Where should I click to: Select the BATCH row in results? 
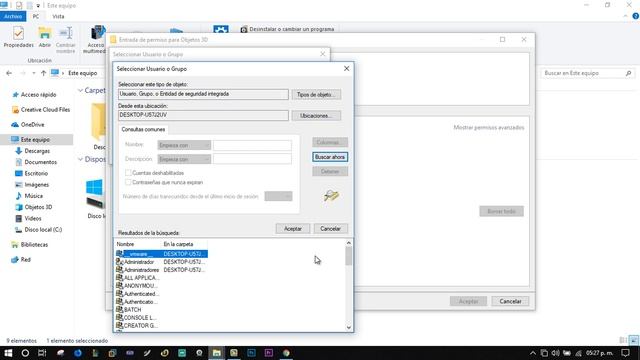(162, 310)
